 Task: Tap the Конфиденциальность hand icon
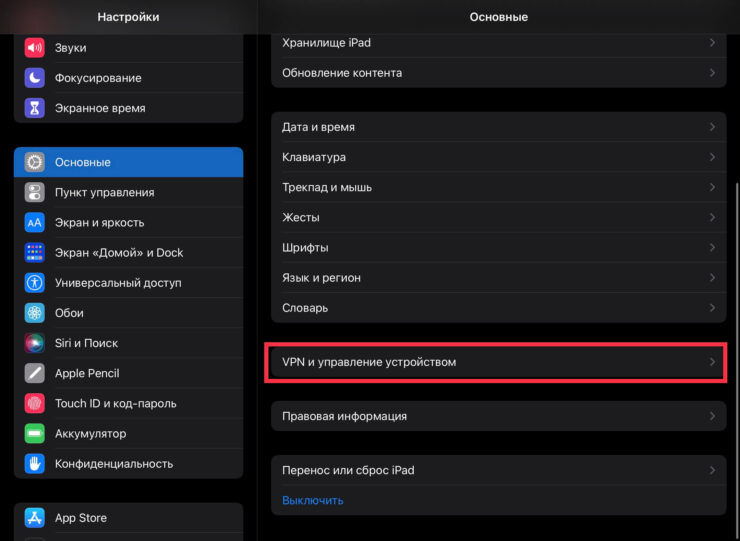[34, 464]
